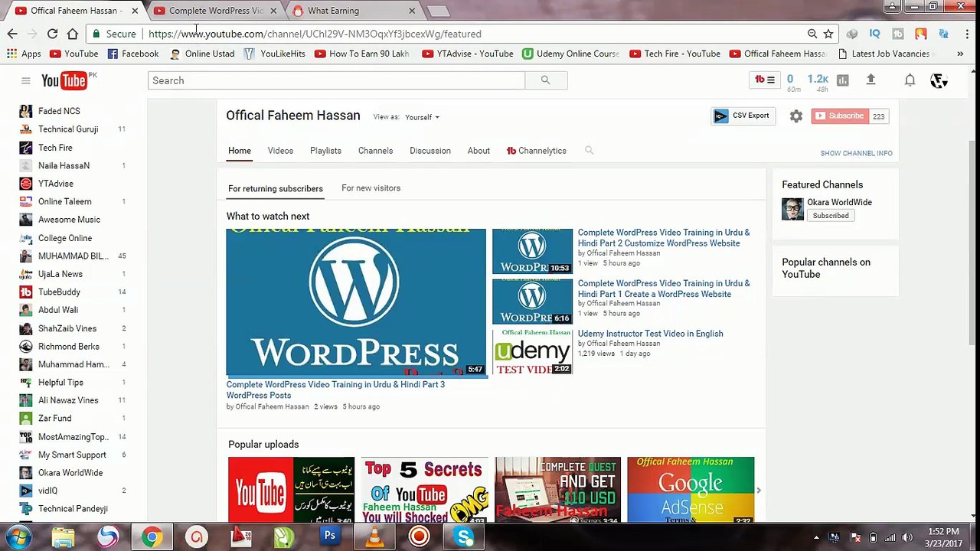Click the YouTube logo
Viewport: 980px width, 551px height.
click(x=66, y=80)
